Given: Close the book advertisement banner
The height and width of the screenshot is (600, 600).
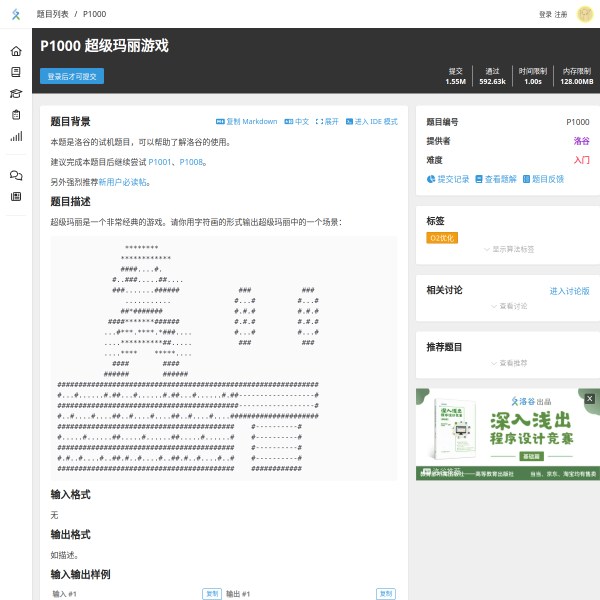Looking at the screenshot, I should 589,399.
